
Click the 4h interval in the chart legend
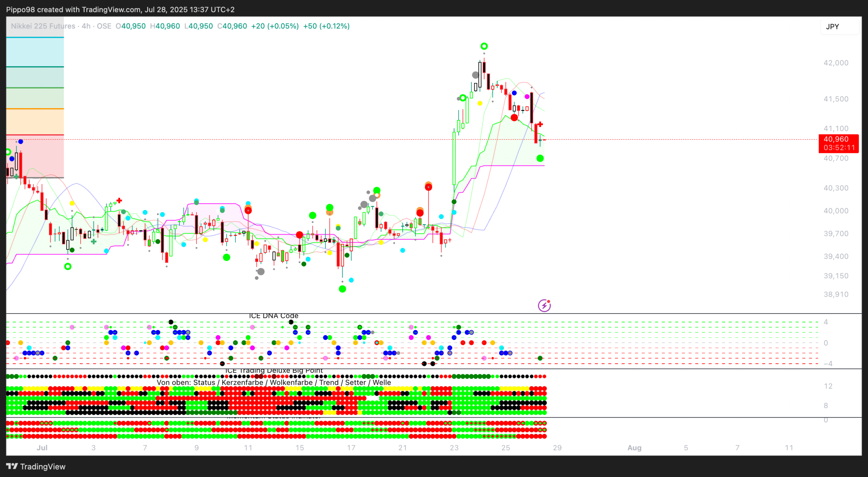86,26
